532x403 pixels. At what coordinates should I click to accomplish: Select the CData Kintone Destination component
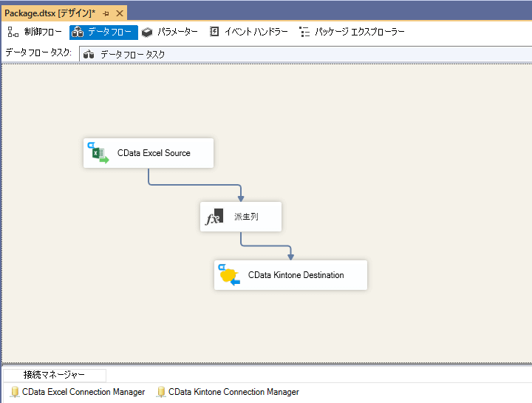[x=291, y=275]
